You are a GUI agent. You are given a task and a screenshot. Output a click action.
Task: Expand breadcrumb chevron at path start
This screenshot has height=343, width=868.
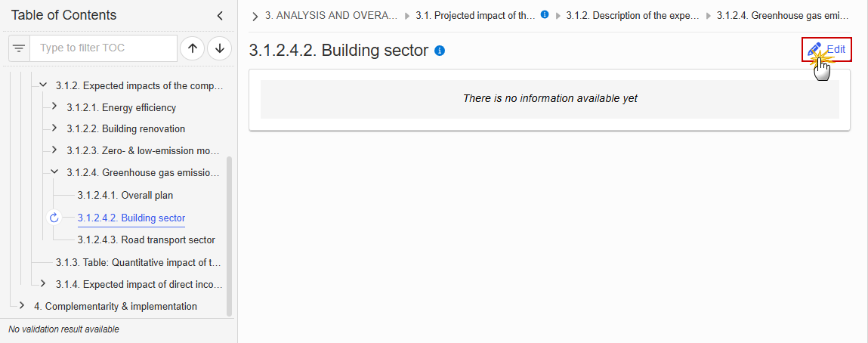coord(255,16)
